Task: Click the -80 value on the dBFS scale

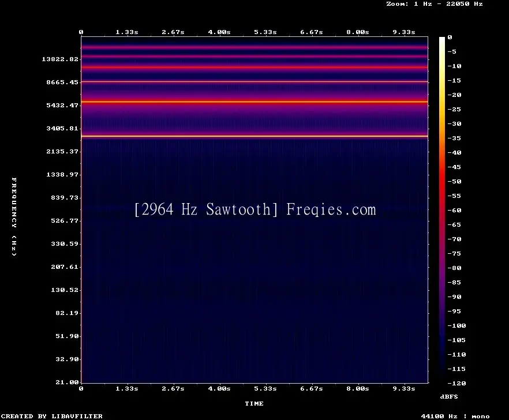Action: (x=454, y=268)
